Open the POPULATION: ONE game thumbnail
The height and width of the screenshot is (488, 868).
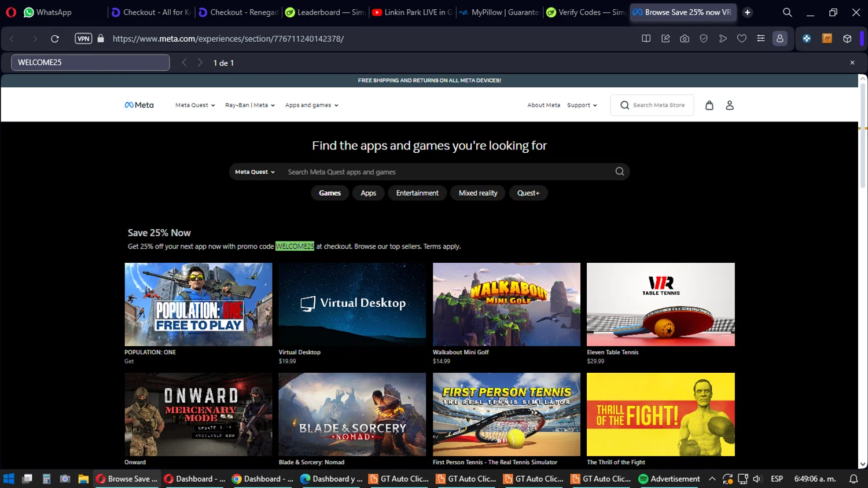(x=198, y=304)
